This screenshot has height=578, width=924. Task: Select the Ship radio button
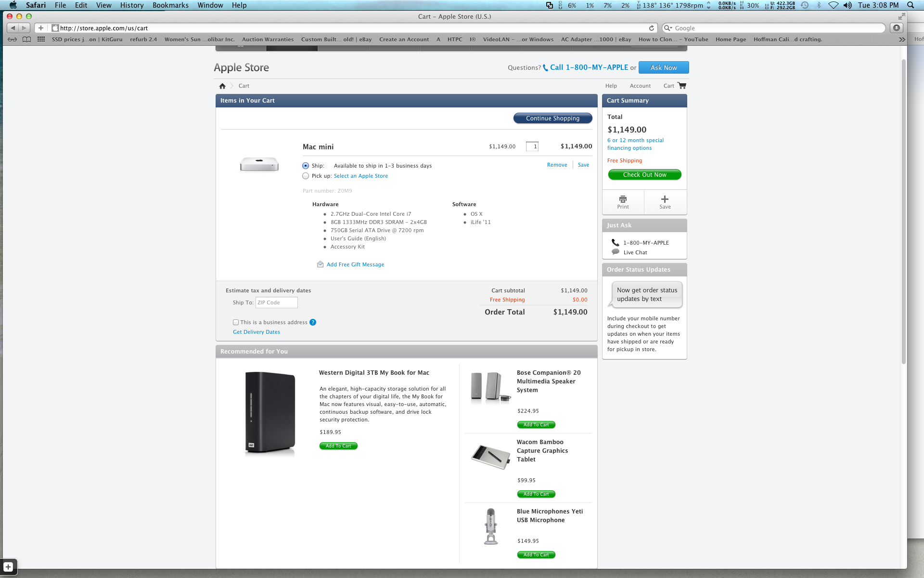[x=306, y=166]
